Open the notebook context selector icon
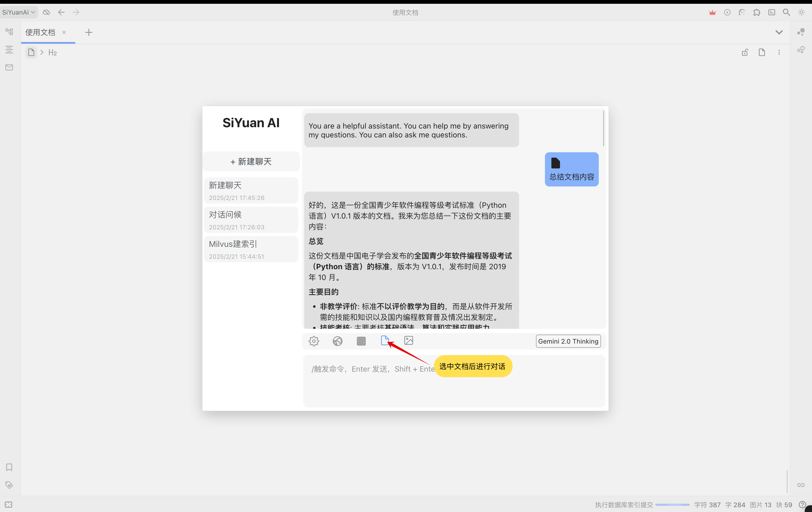Image resolution: width=812 pixels, height=512 pixels. pos(361,341)
